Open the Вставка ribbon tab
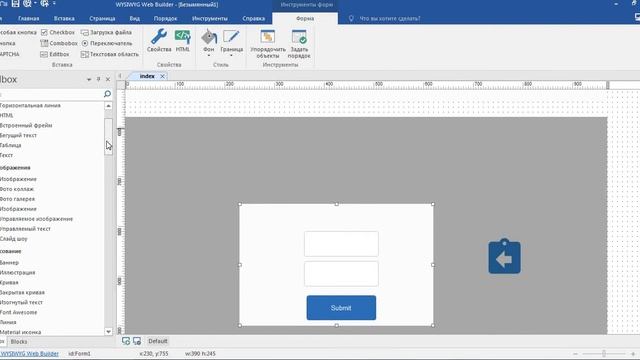The width and height of the screenshot is (640, 360). click(64, 18)
